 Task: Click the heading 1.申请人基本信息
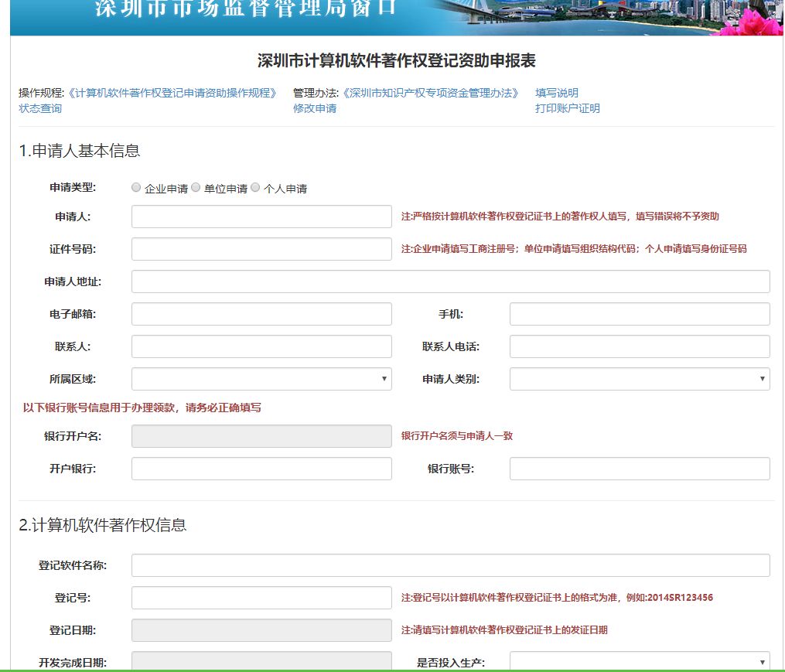pyautogui.click(x=79, y=151)
